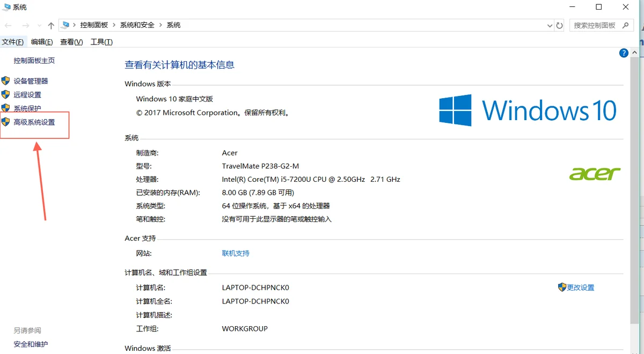
Task: Open 远程设置 link
Action: tap(27, 94)
